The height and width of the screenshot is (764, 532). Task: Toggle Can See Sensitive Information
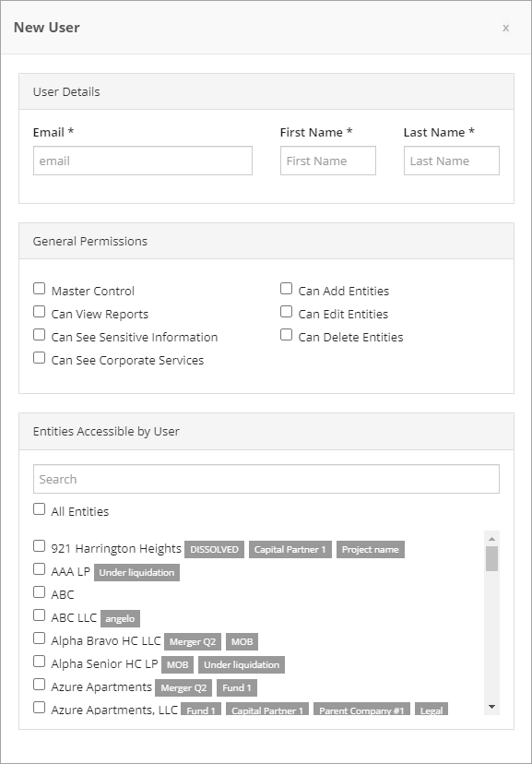(40, 335)
